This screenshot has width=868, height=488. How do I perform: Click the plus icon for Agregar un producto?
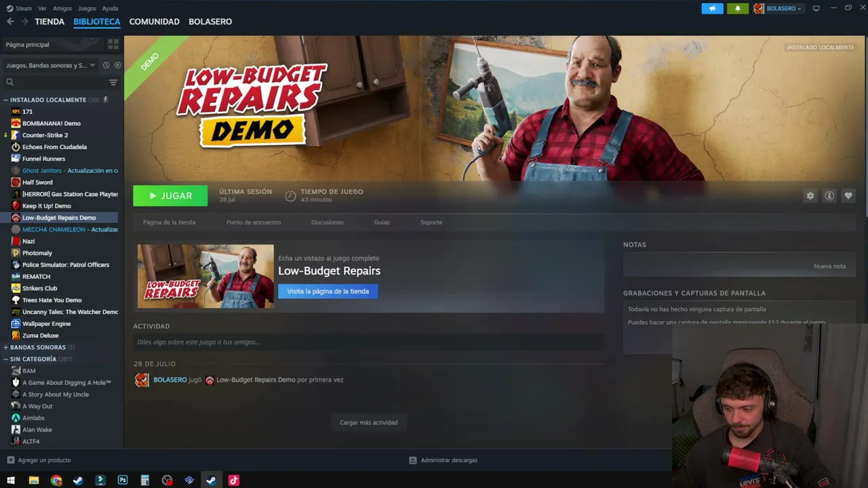click(x=10, y=460)
